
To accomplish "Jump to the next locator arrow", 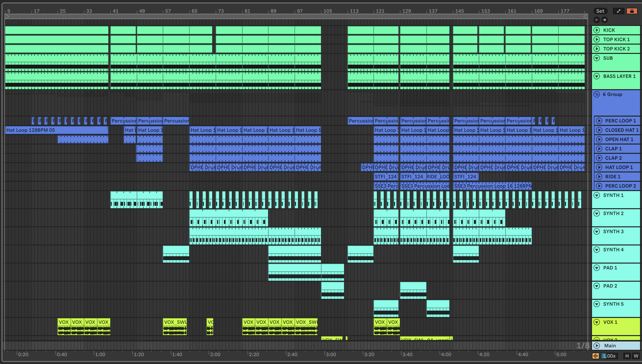I will pos(605,20).
